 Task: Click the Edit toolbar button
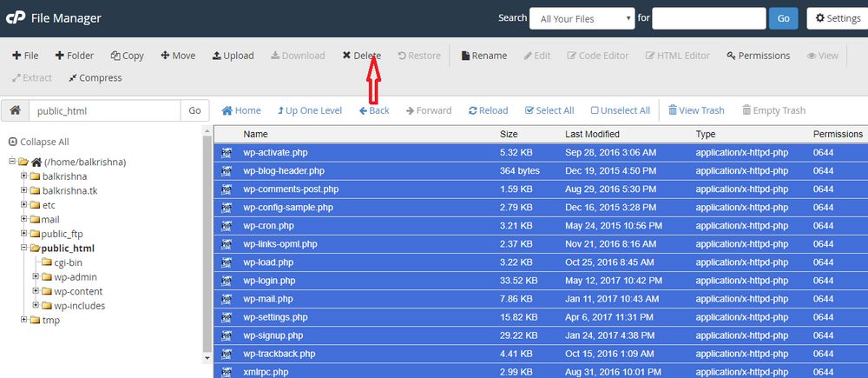pyautogui.click(x=537, y=56)
